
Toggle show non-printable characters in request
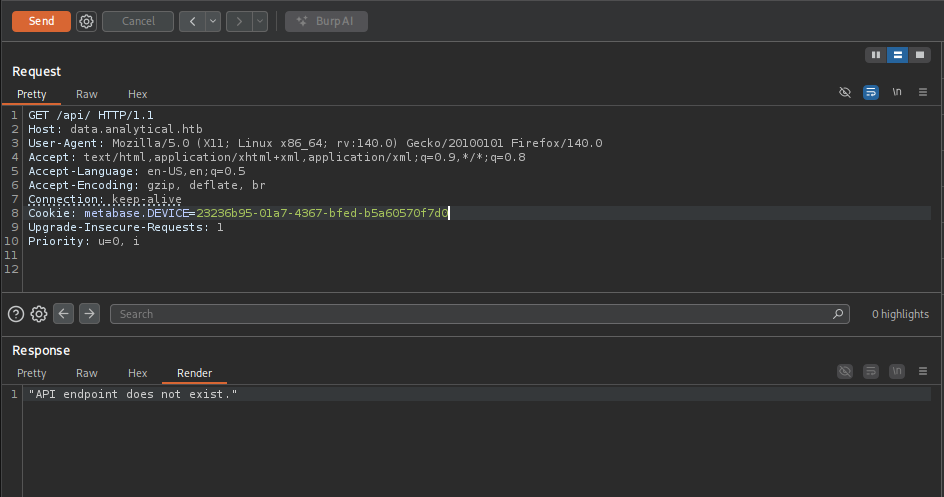pyautogui.click(x=897, y=92)
